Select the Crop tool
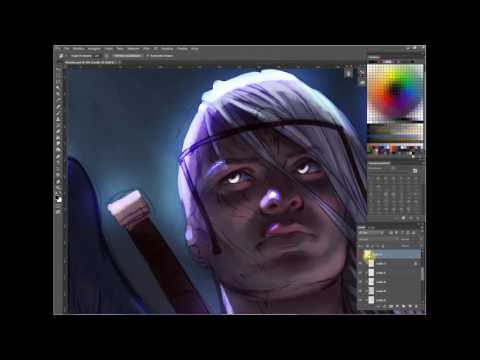This screenshot has height=360, width=480. pos(59,95)
